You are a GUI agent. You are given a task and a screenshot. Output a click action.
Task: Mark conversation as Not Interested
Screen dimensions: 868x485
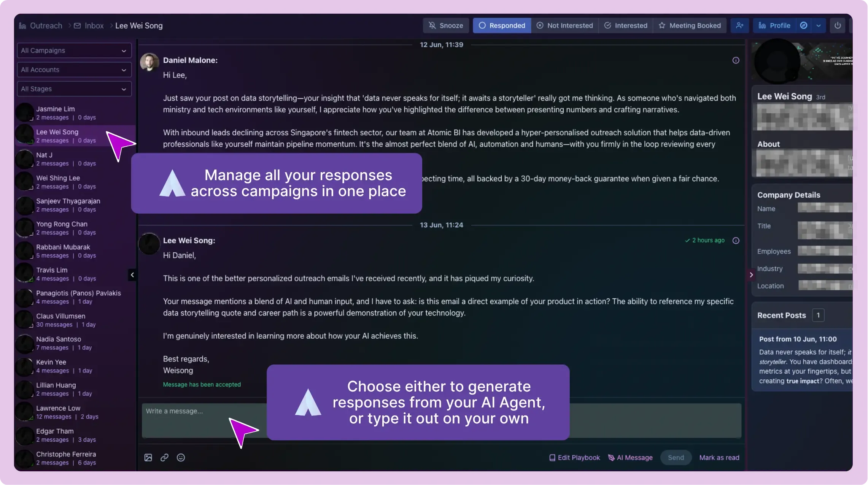(x=565, y=25)
